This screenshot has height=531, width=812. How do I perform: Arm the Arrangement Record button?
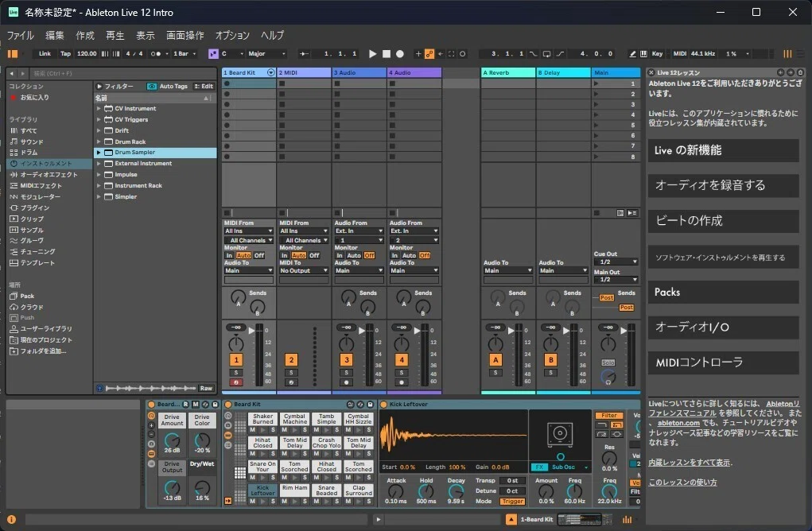tap(400, 54)
